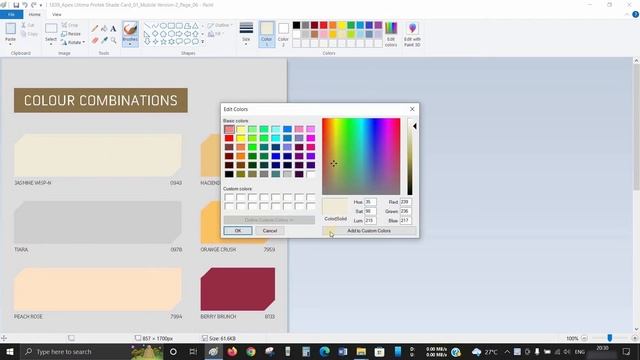Open Chrome from the taskbar
Screen dimensions: 640x360
(251, 351)
